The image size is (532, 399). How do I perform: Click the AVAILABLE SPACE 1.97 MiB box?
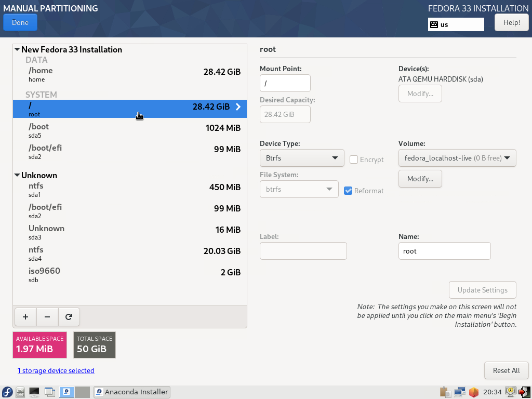39,345
